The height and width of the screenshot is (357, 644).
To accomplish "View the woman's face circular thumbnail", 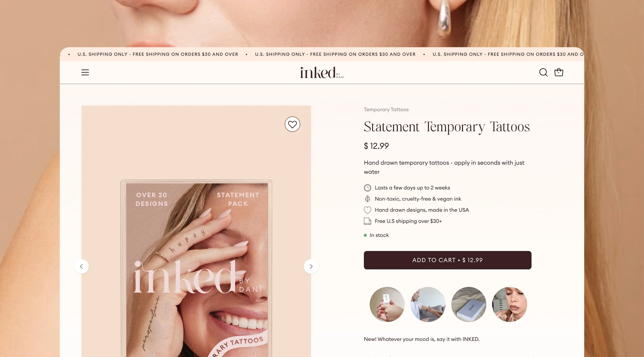I will click(x=510, y=304).
